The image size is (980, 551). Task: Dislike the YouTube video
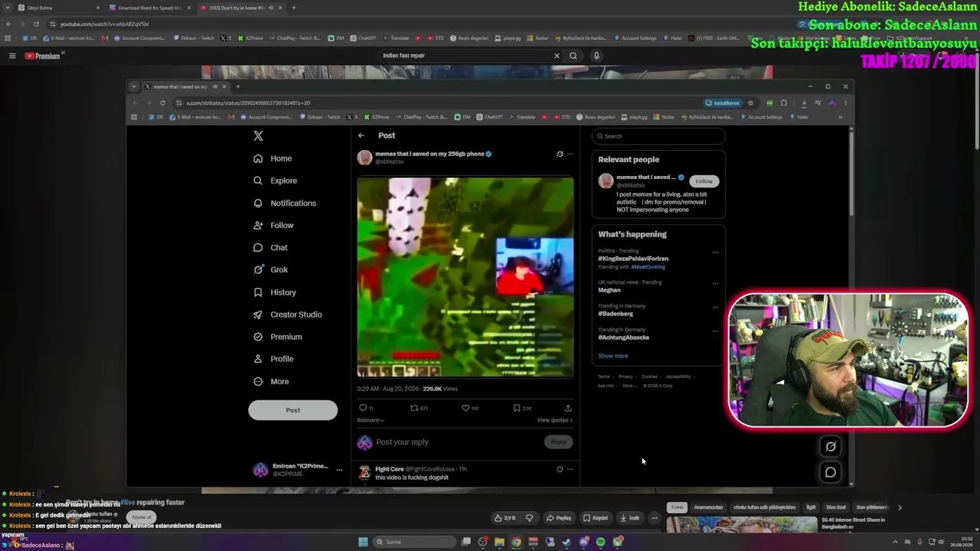pos(529,518)
